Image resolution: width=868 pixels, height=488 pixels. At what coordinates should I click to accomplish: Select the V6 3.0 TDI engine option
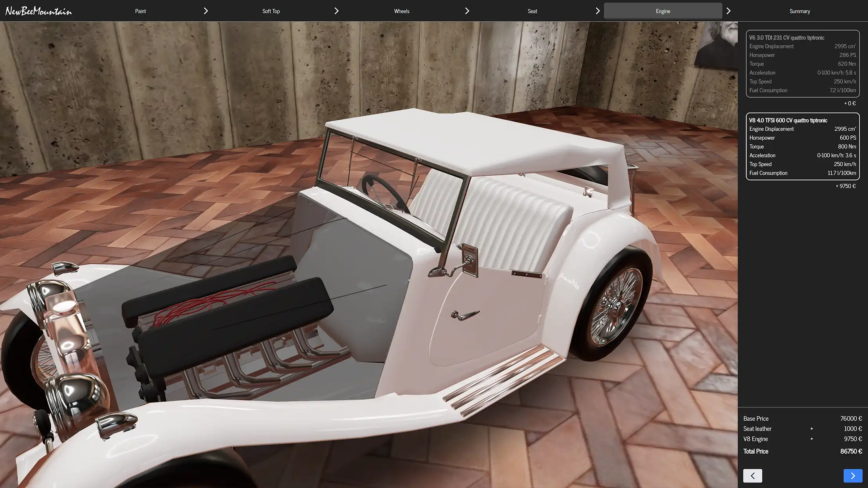[x=803, y=63]
